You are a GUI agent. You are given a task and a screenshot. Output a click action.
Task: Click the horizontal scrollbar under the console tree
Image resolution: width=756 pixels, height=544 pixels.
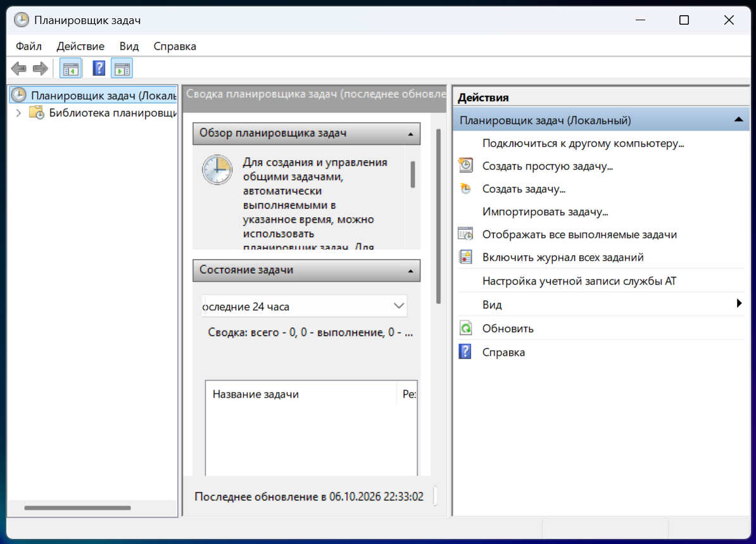click(78, 508)
